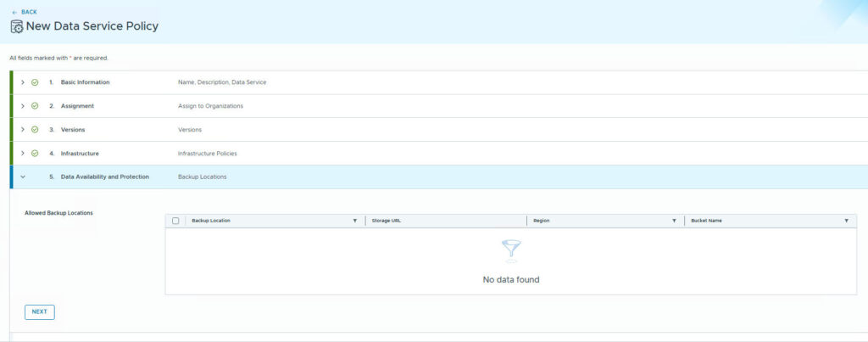This screenshot has width=868, height=342.
Task: Toggle the select-all checkbox in table header
Action: coord(175,221)
